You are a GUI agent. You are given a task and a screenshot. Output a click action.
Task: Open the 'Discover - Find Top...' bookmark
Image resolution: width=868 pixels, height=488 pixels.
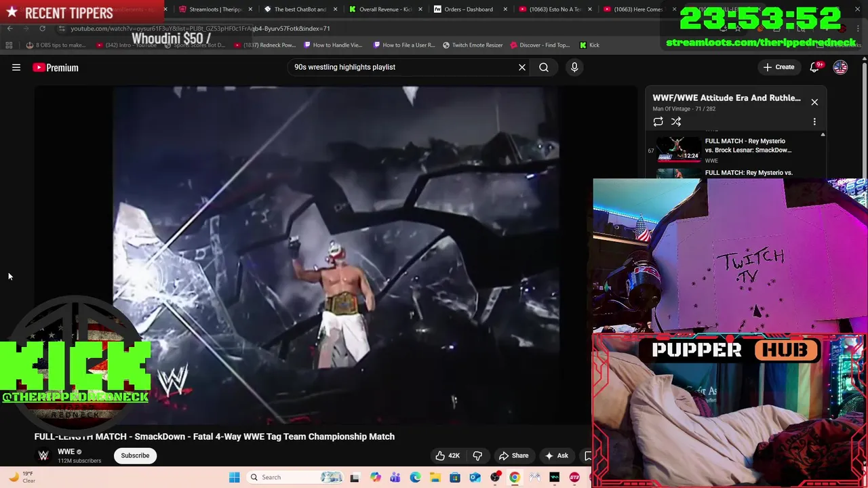[x=540, y=45]
